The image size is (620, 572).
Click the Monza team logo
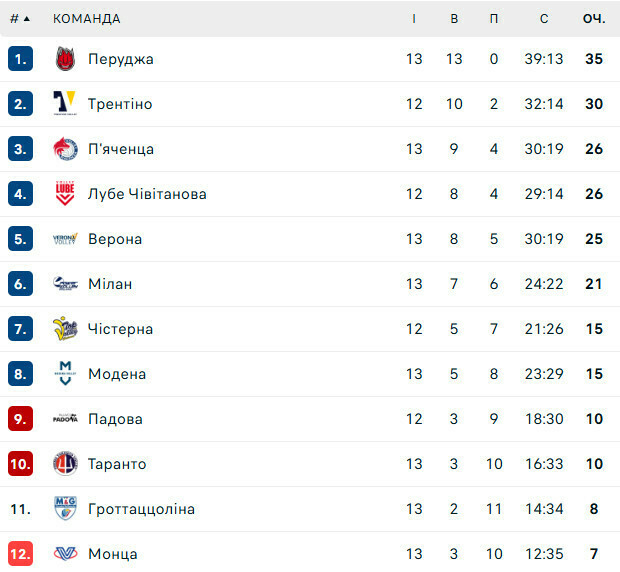(65, 554)
